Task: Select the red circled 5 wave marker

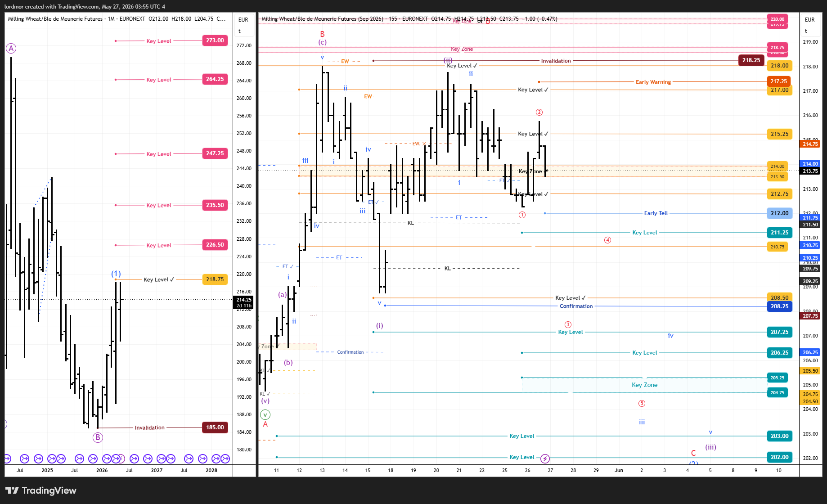Action: coord(642,404)
